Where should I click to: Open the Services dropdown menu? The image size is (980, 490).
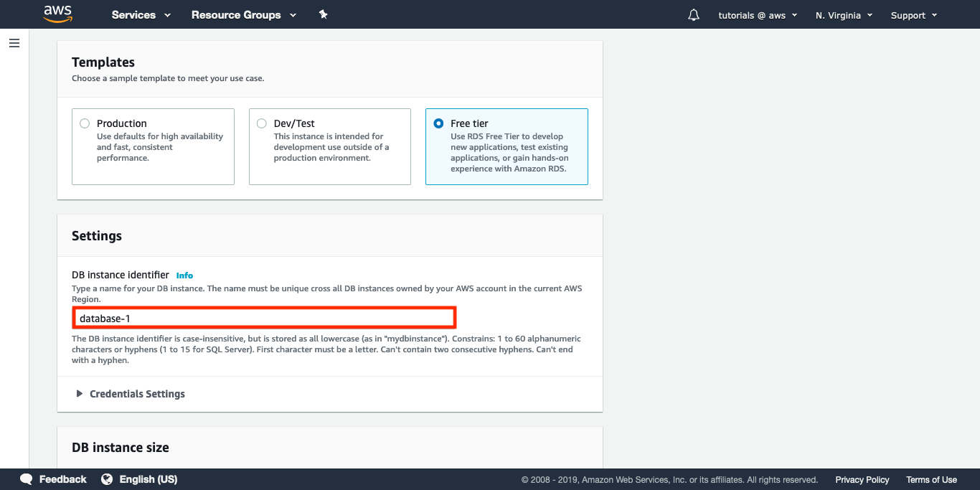tap(141, 15)
